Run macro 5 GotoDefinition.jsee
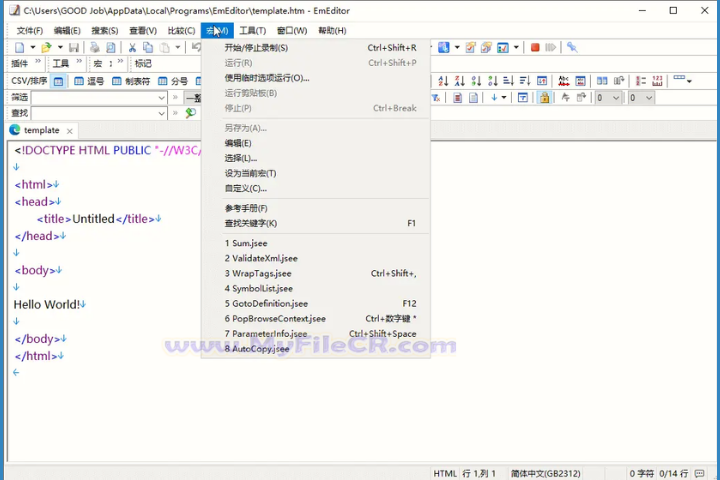 click(316, 304)
